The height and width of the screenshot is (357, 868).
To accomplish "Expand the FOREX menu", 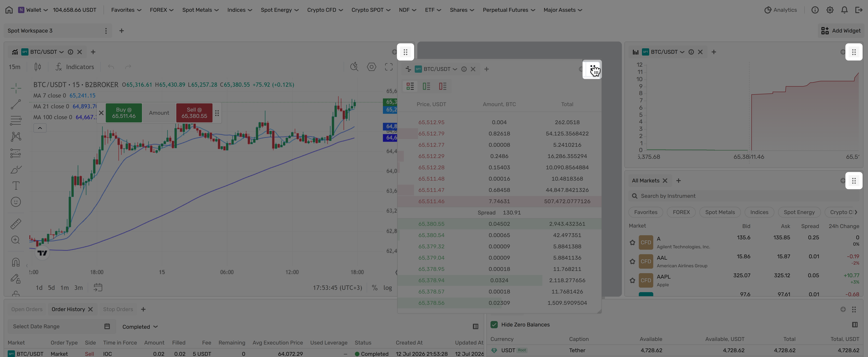I will pyautogui.click(x=162, y=10).
